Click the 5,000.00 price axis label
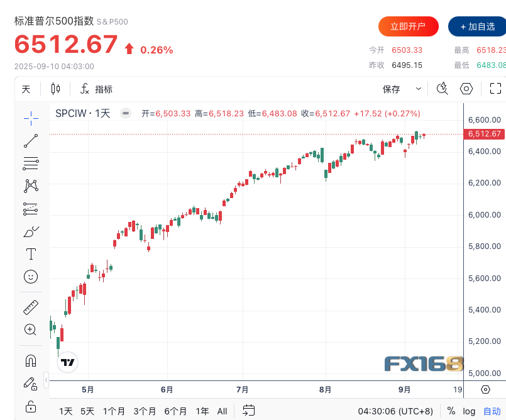The image size is (506, 420). tap(485, 373)
